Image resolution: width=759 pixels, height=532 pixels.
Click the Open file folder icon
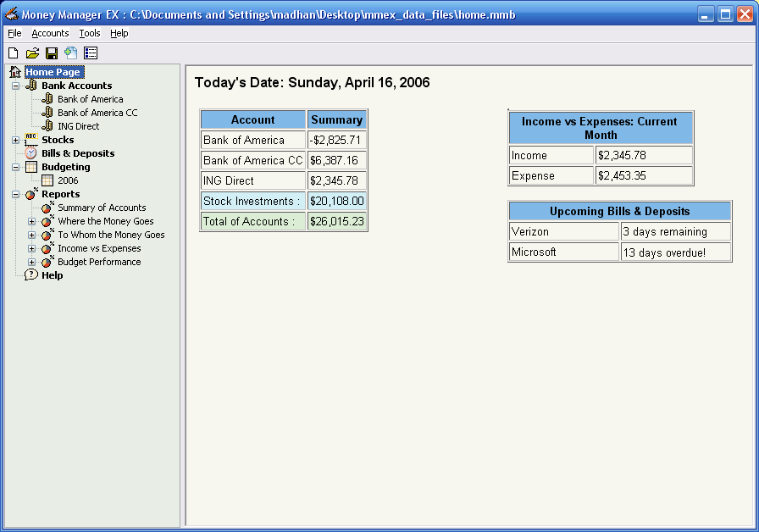point(32,53)
